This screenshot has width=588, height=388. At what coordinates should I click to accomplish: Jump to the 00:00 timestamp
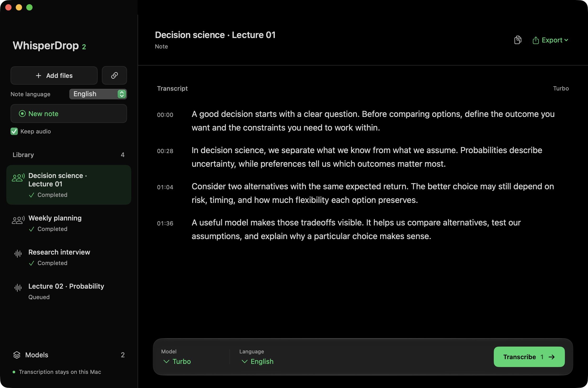[165, 115]
